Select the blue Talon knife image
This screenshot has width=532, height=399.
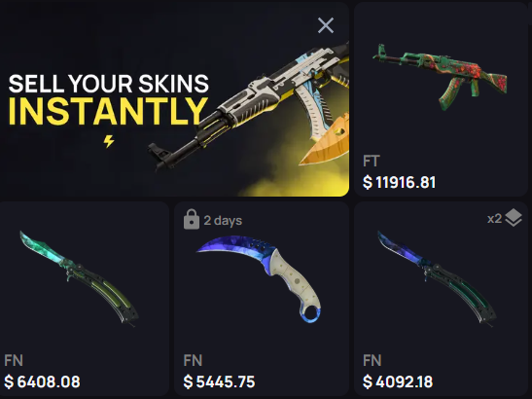pyautogui.click(x=260, y=278)
